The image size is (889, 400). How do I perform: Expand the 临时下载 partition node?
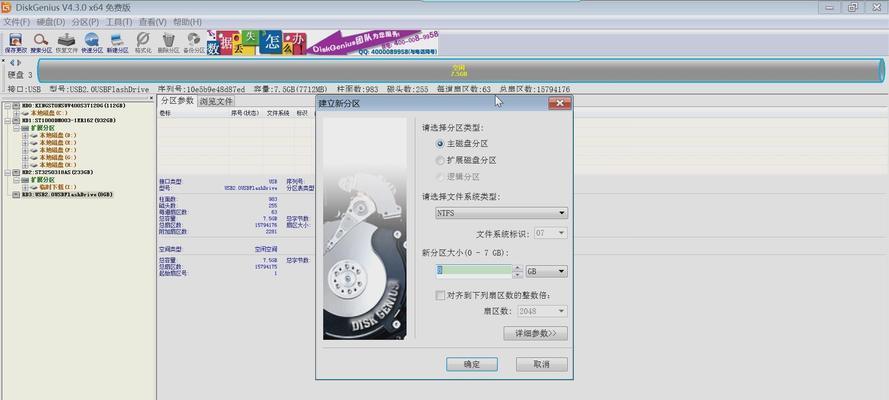click(25, 187)
